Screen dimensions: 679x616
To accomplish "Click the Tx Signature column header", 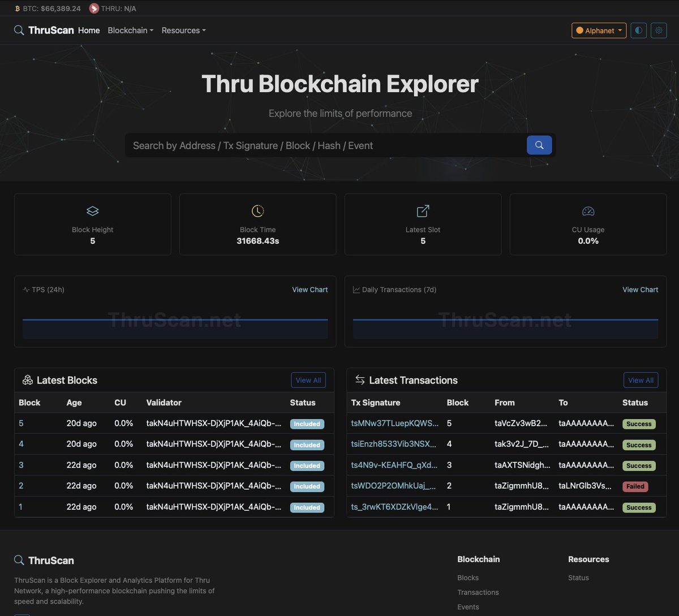I will (x=376, y=403).
